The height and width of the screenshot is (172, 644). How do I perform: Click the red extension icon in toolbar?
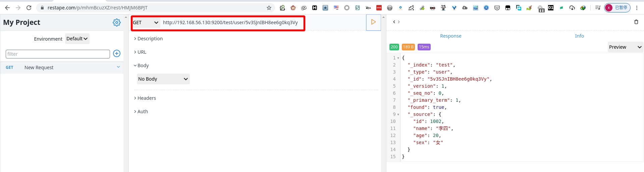(x=379, y=8)
